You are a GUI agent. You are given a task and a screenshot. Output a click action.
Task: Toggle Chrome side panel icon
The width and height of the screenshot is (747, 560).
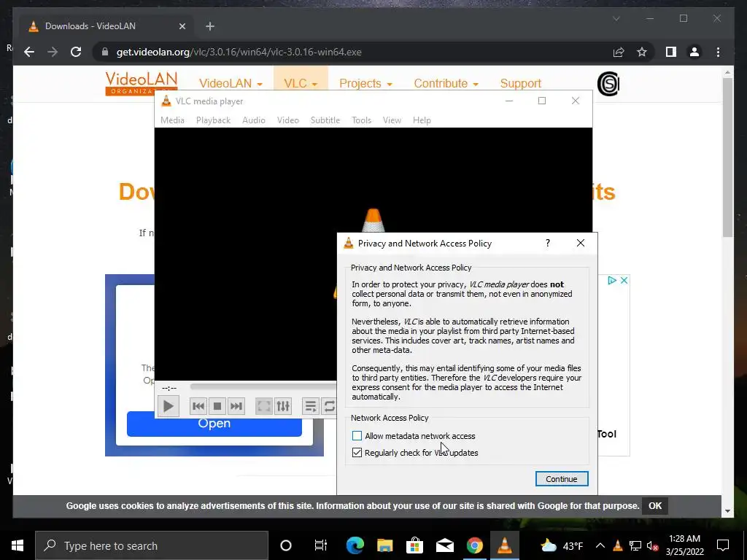point(671,52)
